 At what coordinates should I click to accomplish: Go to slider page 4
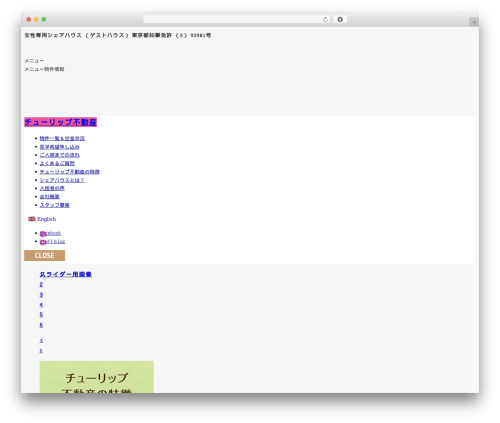(x=41, y=305)
